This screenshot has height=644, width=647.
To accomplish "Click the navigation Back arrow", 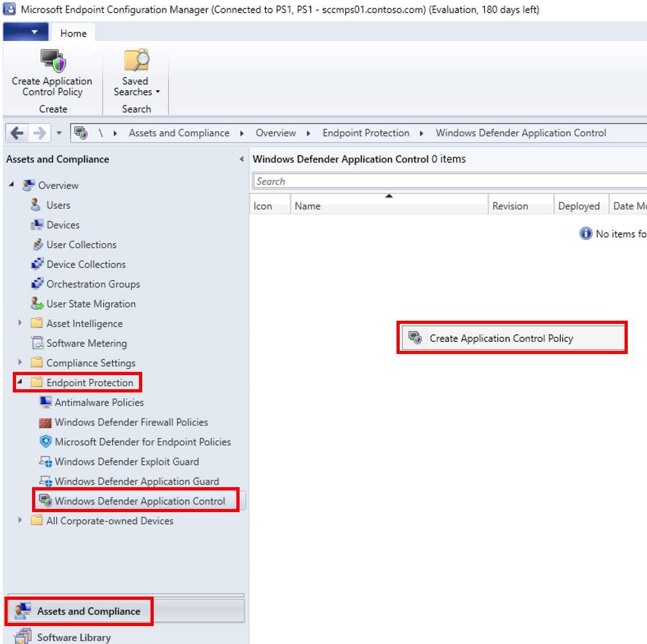I will tap(17, 133).
